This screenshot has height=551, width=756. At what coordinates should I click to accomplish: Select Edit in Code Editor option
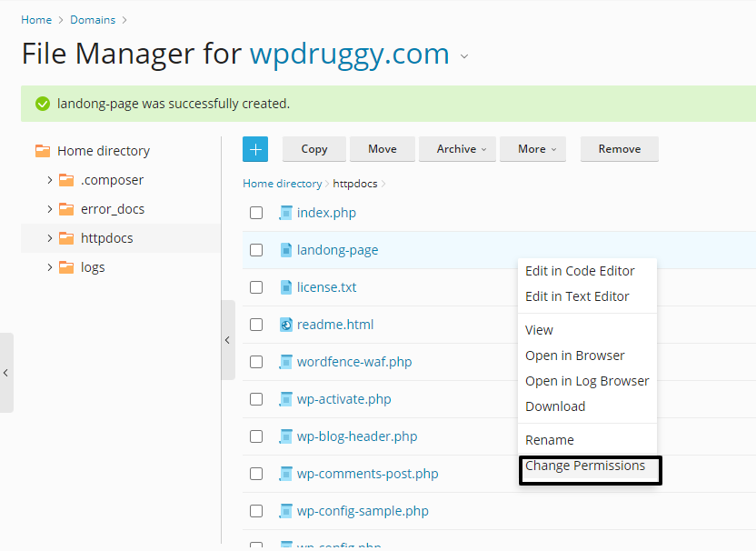[580, 271]
